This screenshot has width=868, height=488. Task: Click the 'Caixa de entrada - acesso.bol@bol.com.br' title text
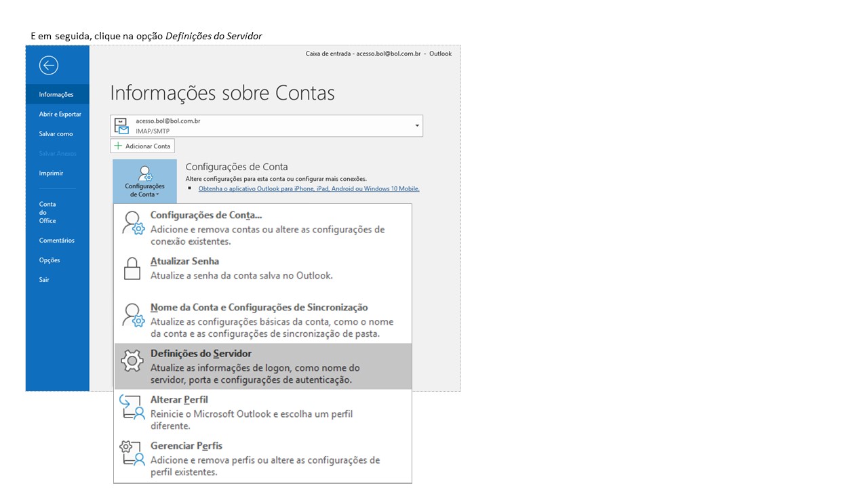(x=363, y=54)
